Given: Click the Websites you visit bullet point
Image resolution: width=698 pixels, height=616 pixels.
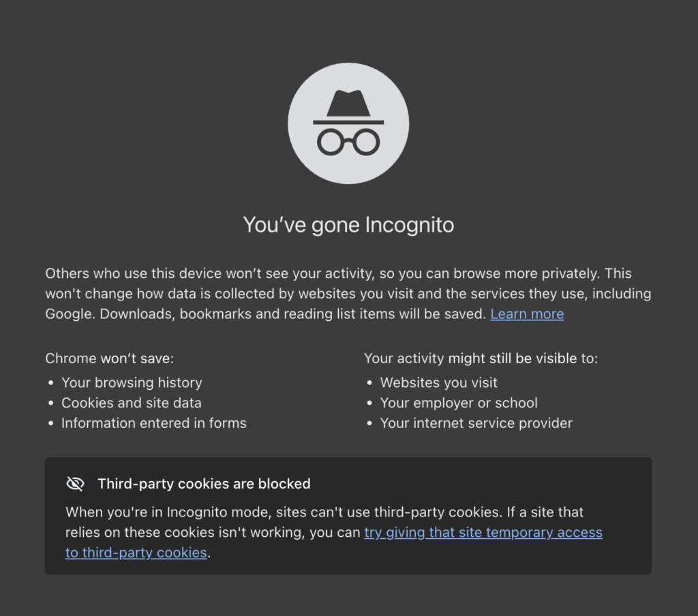Looking at the screenshot, I should click(438, 382).
